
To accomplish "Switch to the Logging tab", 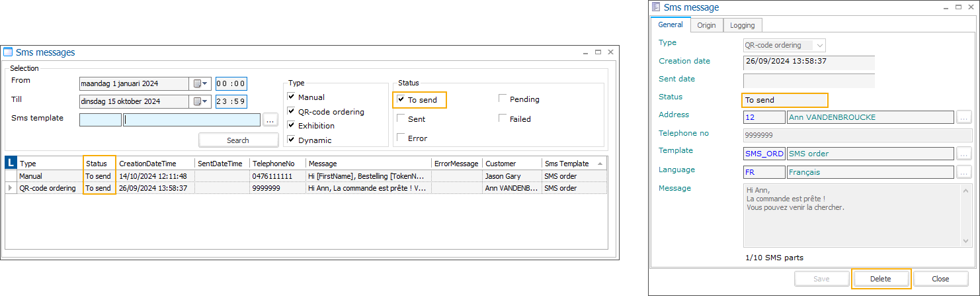I will 743,25.
